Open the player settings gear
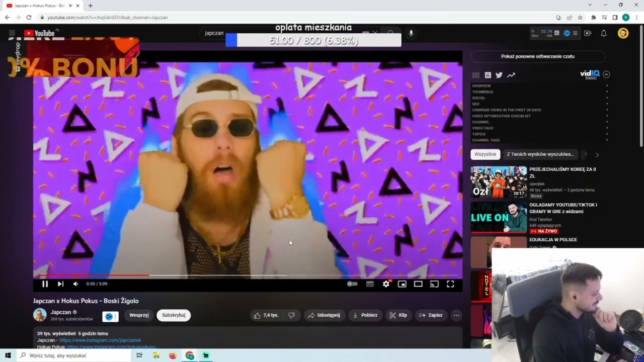Screen dimensions: 644x362 pos(386,284)
